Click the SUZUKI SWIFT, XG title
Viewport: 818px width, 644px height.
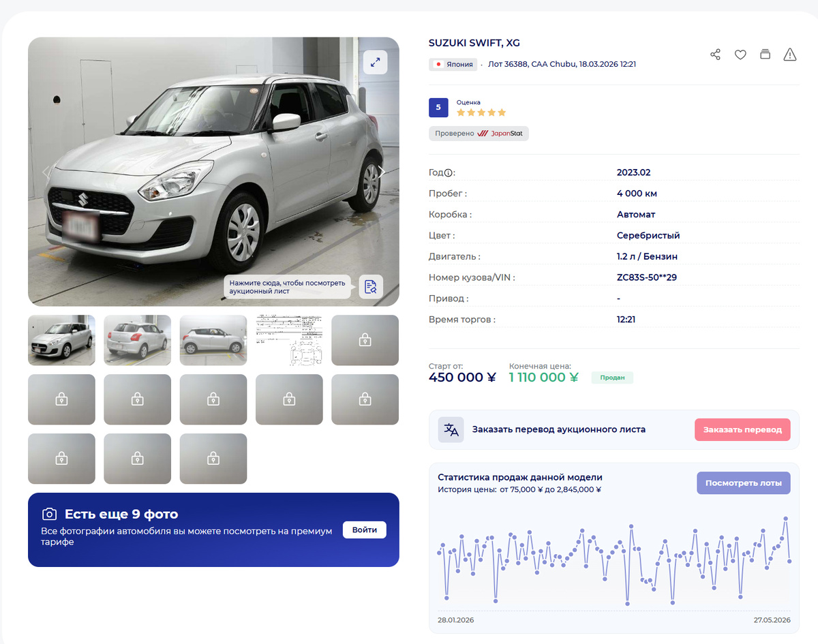click(x=474, y=43)
